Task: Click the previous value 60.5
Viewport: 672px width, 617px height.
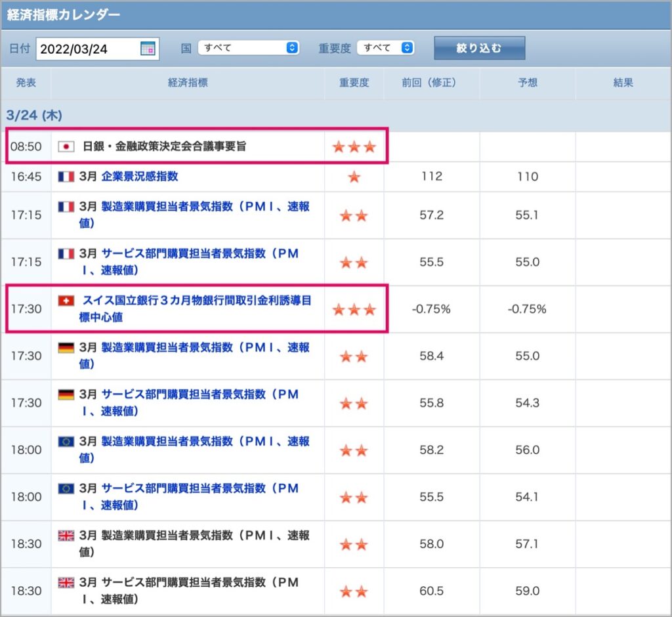Action: point(432,590)
